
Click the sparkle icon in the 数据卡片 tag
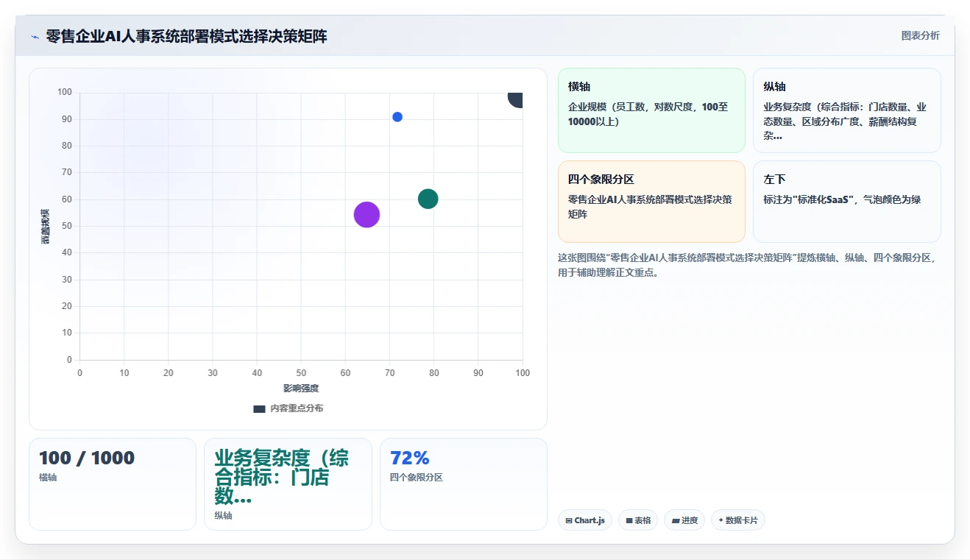click(721, 520)
